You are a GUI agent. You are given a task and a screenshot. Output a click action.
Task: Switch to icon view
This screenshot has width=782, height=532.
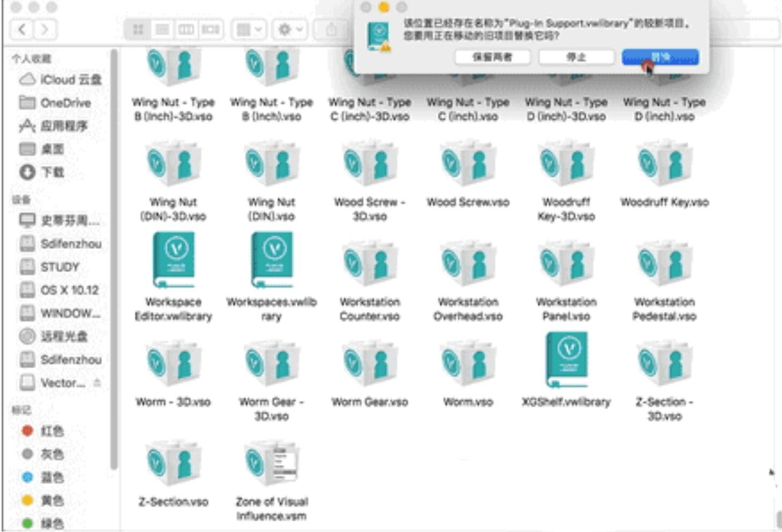point(138,30)
